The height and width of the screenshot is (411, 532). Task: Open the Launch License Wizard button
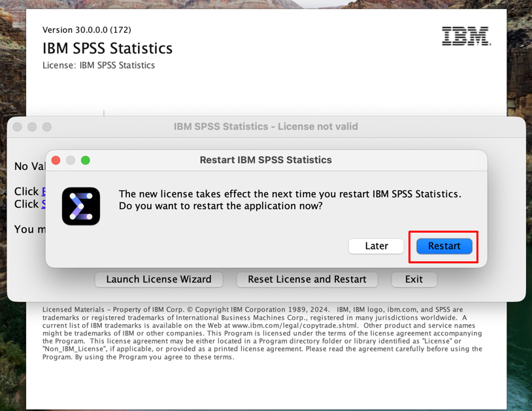[x=159, y=279]
